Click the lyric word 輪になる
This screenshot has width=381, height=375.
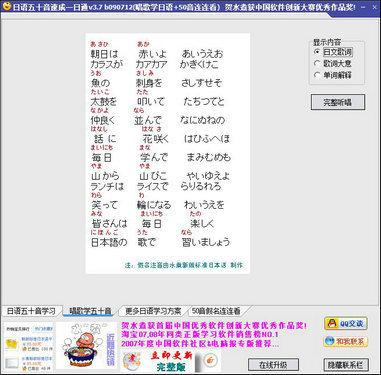(x=154, y=205)
